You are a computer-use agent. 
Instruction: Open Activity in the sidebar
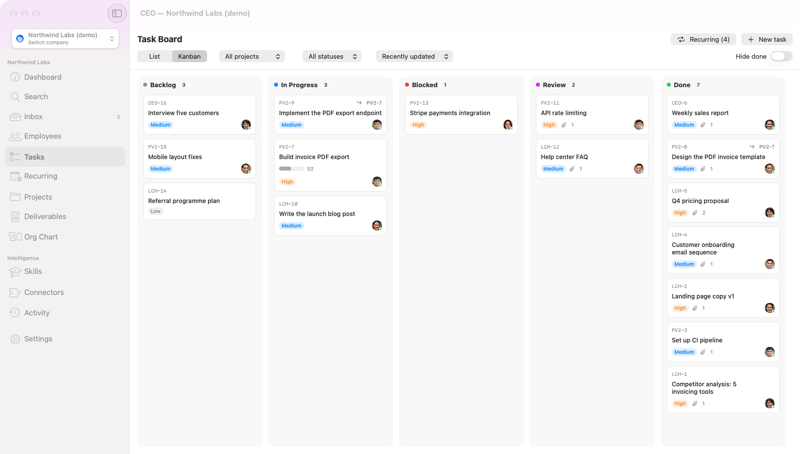(x=65, y=313)
